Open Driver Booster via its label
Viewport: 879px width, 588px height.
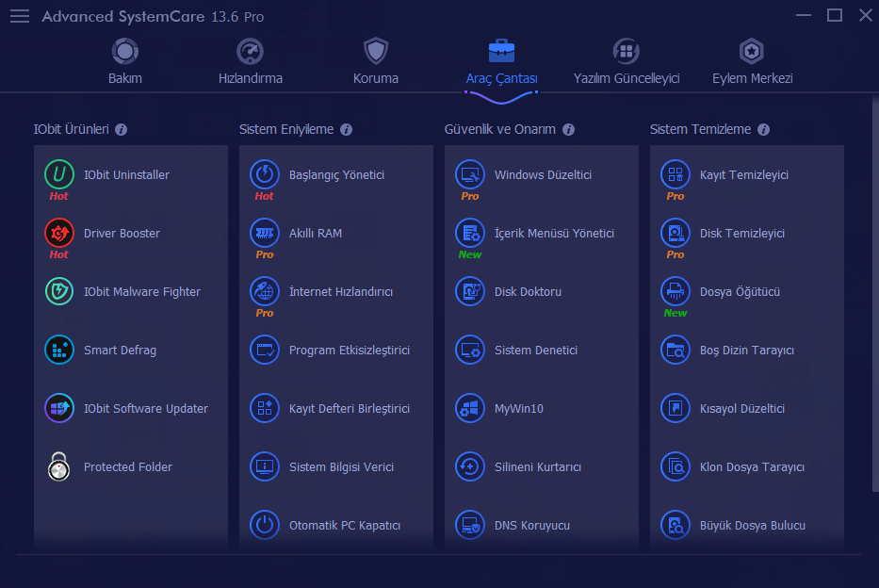click(122, 233)
